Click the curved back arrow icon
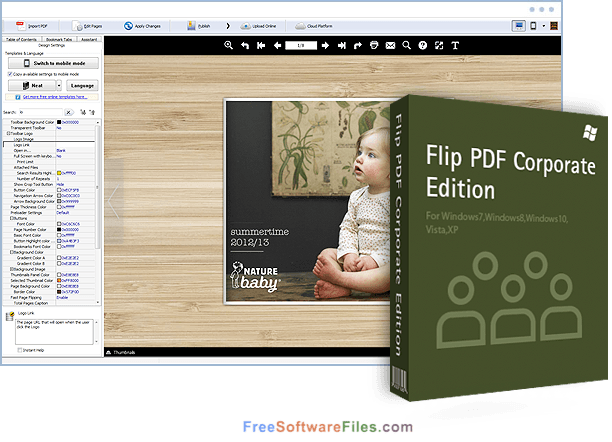The image size is (612, 442). click(245, 45)
